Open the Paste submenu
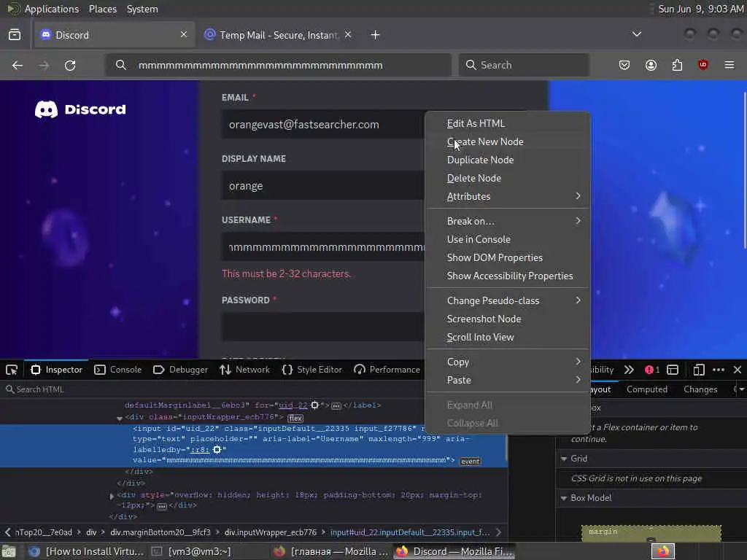 508,380
